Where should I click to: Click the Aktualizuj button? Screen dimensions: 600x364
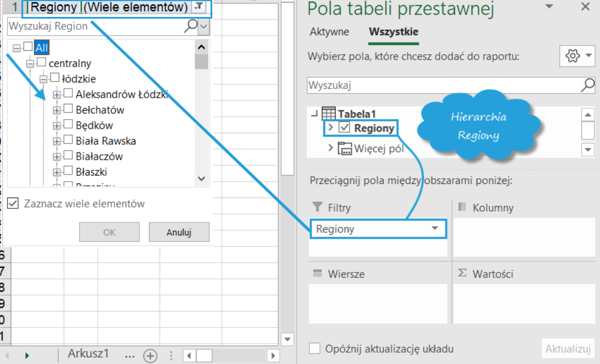pyautogui.click(x=568, y=349)
